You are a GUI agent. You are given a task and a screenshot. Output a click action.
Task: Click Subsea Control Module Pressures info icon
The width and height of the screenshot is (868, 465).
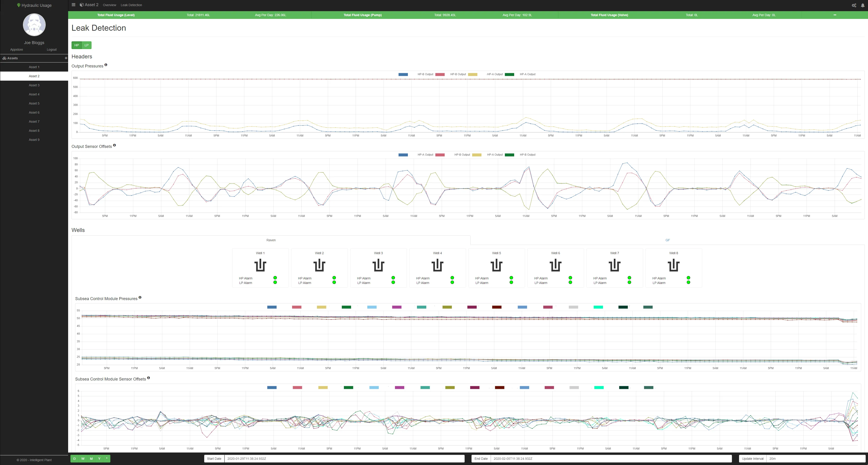[140, 297]
